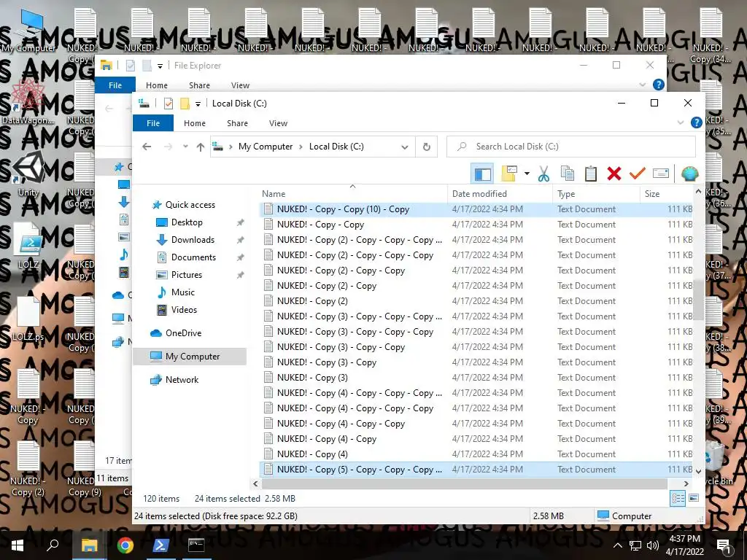Open Unity desktop shortcut

click(28, 175)
